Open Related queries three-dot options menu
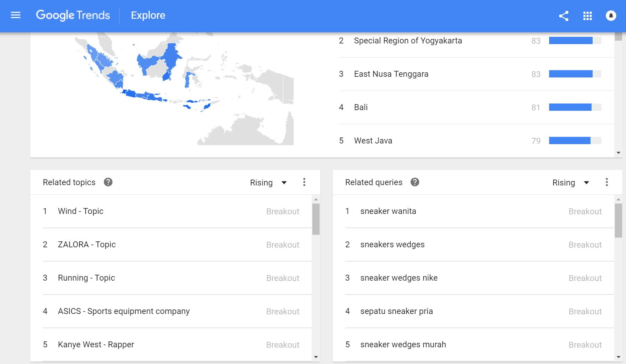Image resolution: width=626 pixels, height=364 pixels. tap(607, 182)
